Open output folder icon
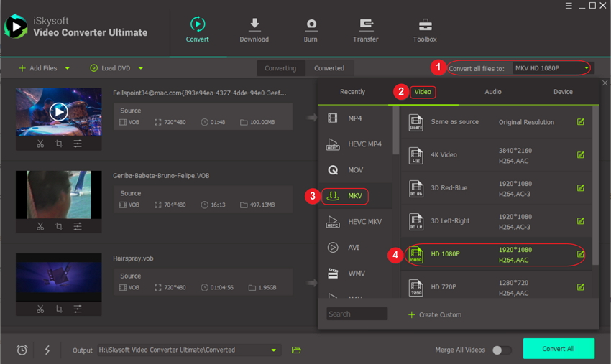This screenshot has width=611, height=364. [x=296, y=350]
